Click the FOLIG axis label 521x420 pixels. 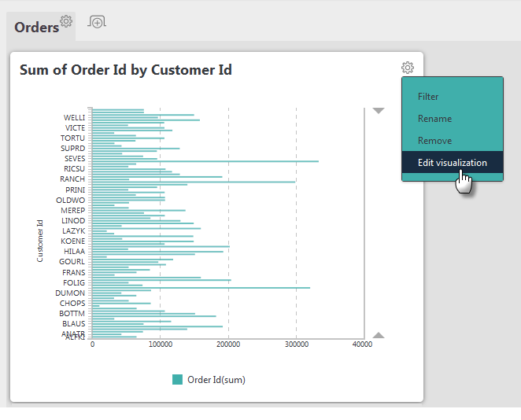(74, 283)
